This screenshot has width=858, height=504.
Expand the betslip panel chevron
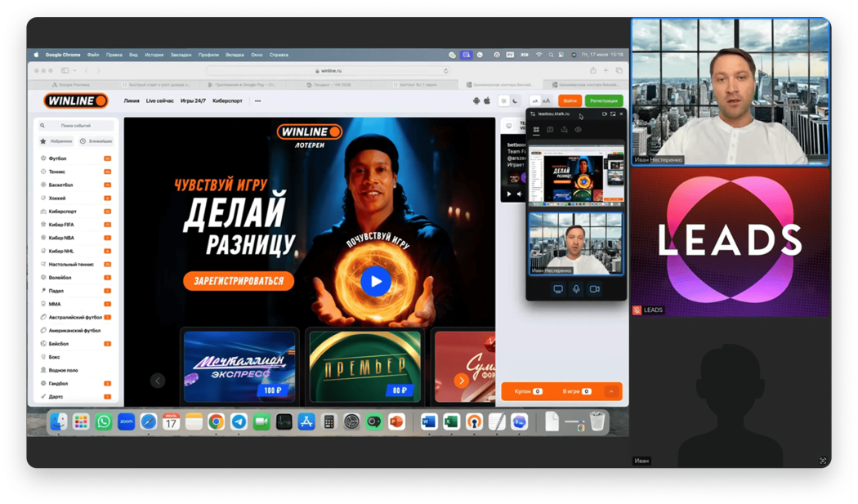coord(611,391)
